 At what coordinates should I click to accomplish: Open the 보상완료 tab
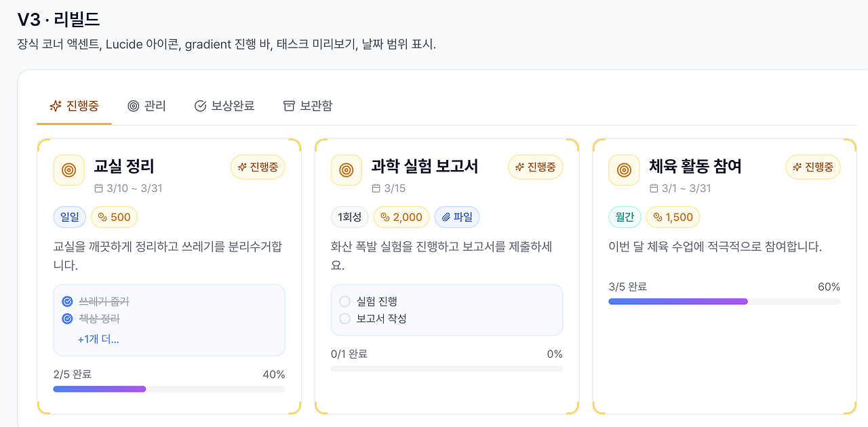(x=224, y=106)
